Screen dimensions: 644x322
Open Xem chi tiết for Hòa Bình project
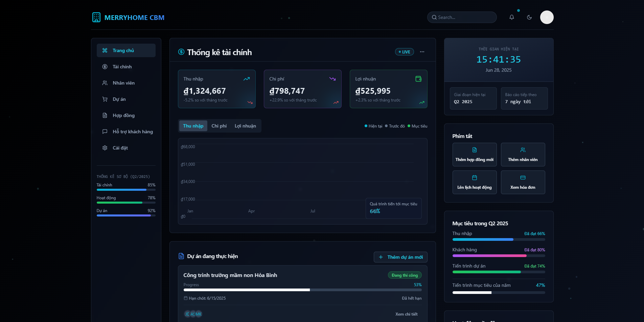tap(406, 314)
